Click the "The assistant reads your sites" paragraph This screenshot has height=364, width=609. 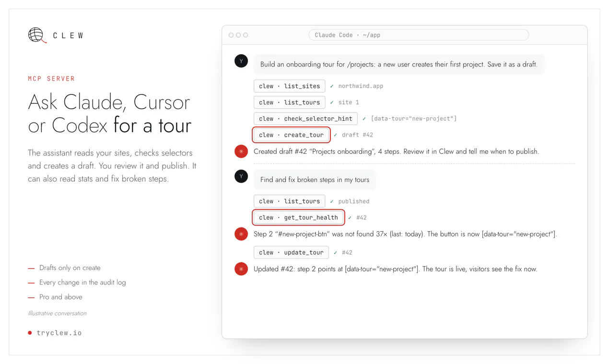coord(112,166)
